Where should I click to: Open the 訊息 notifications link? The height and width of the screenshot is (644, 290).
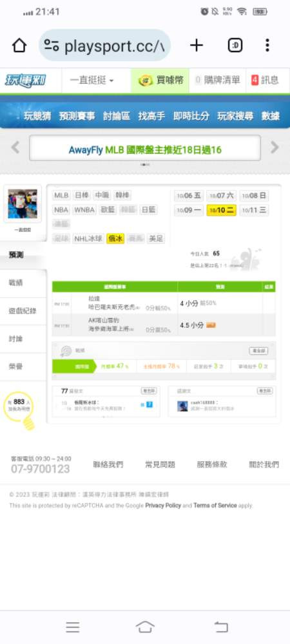(x=264, y=80)
